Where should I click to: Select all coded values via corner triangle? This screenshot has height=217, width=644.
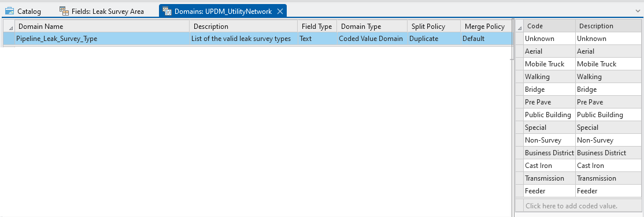click(519, 26)
